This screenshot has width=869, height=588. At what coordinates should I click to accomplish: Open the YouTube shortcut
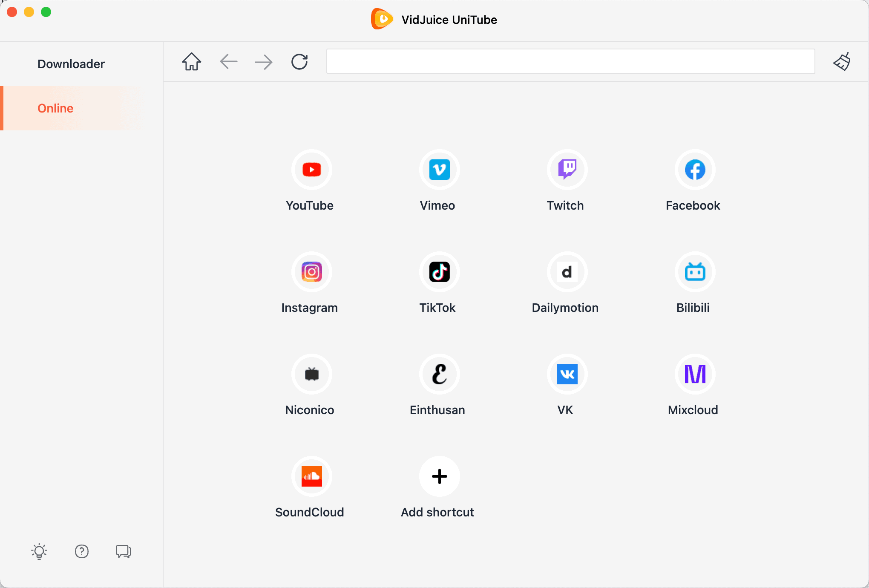point(311,170)
